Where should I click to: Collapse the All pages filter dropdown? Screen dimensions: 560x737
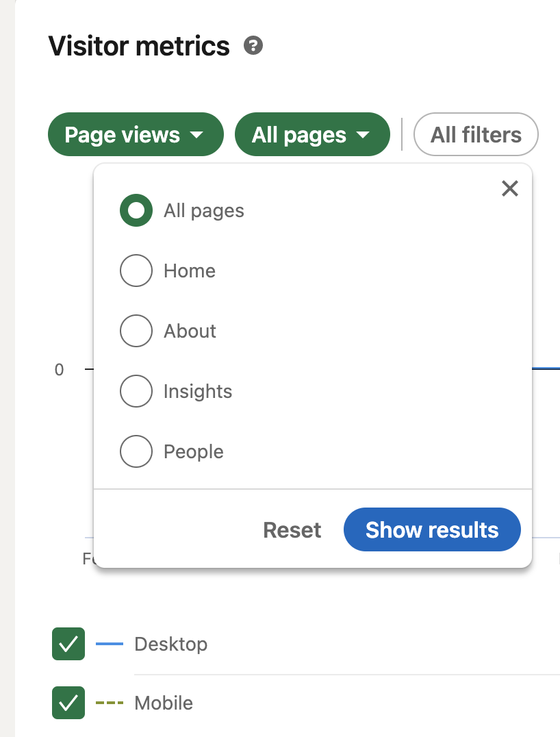(x=312, y=134)
